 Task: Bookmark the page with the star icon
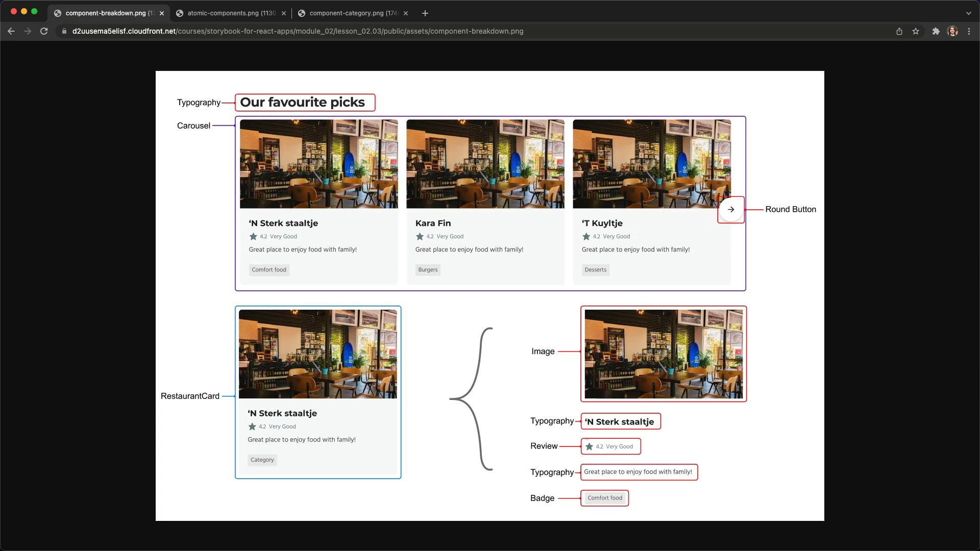(916, 31)
